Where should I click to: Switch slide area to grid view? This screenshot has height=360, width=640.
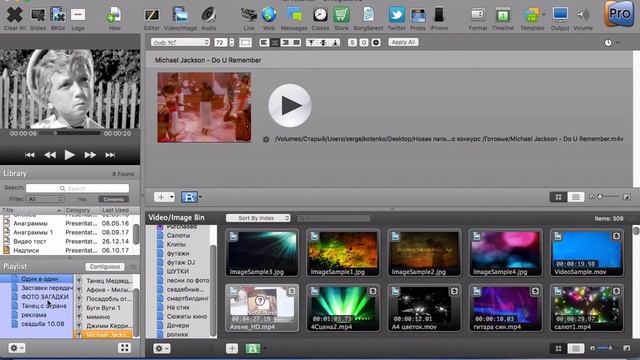tap(558, 197)
